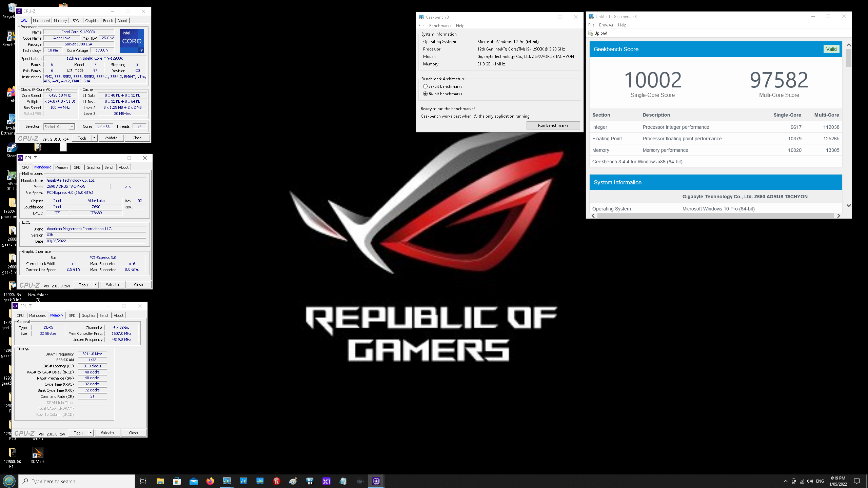The image size is (868, 488).
Task: Open Bench tab in Memory CPU-Z window
Action: coord(104,316)
